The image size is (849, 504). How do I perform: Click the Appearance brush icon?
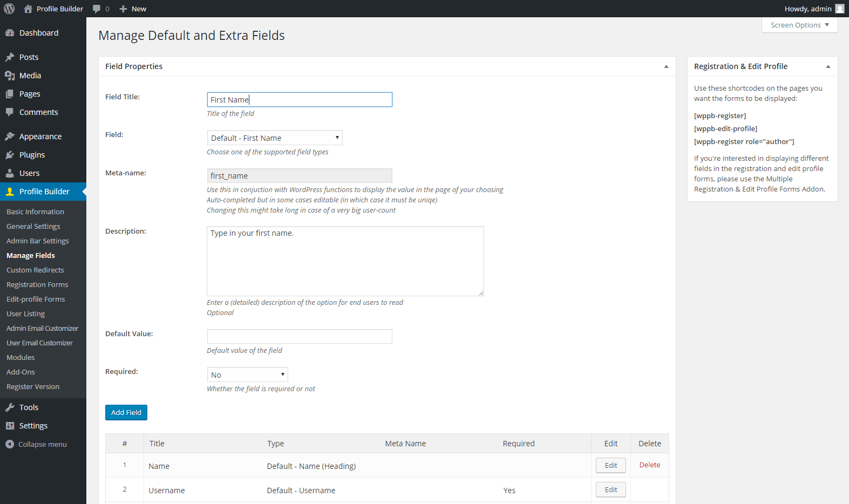click(x=10, y=137)
